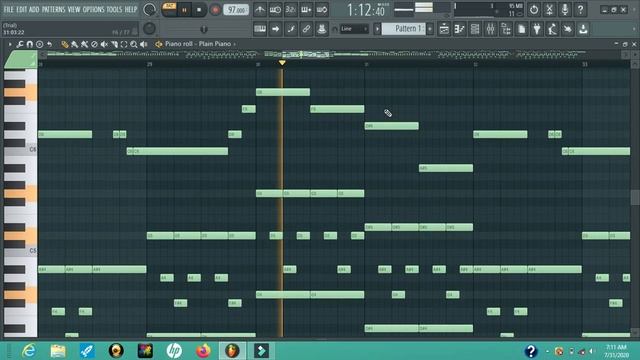Screen dimensions: 640x360
Task: Toggle loop recording
Action: pos(322,10)
